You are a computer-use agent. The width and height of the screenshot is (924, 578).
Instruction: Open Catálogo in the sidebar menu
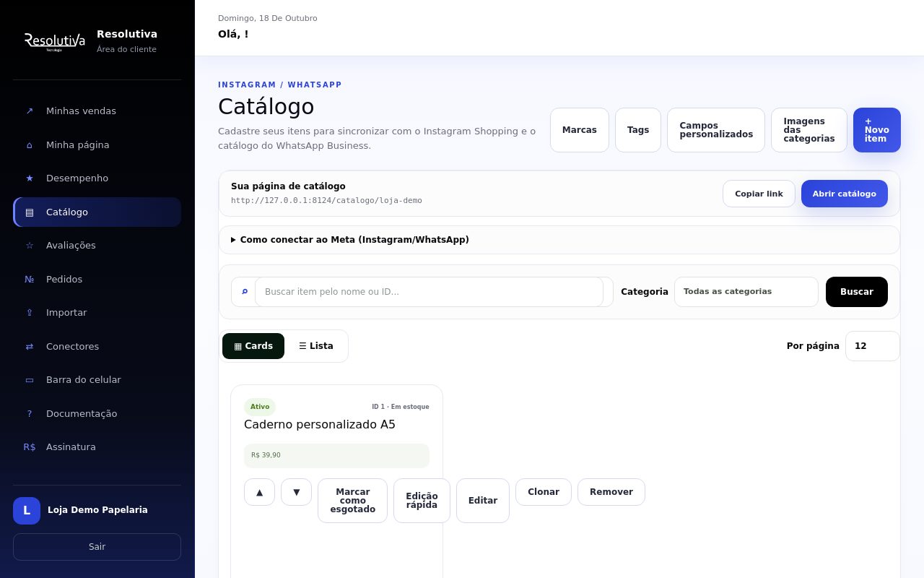click(x=97, y=212)
